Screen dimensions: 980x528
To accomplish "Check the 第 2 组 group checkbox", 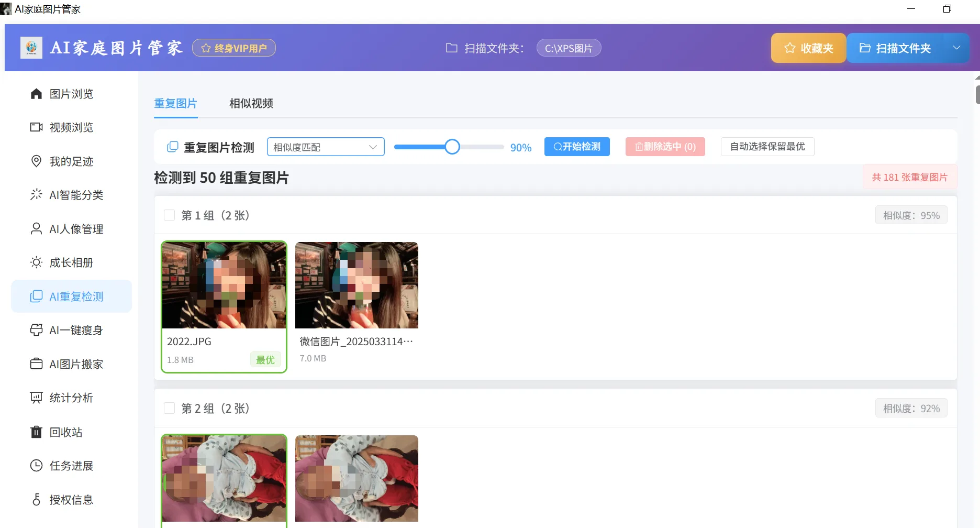I will [x=169, y=408].
